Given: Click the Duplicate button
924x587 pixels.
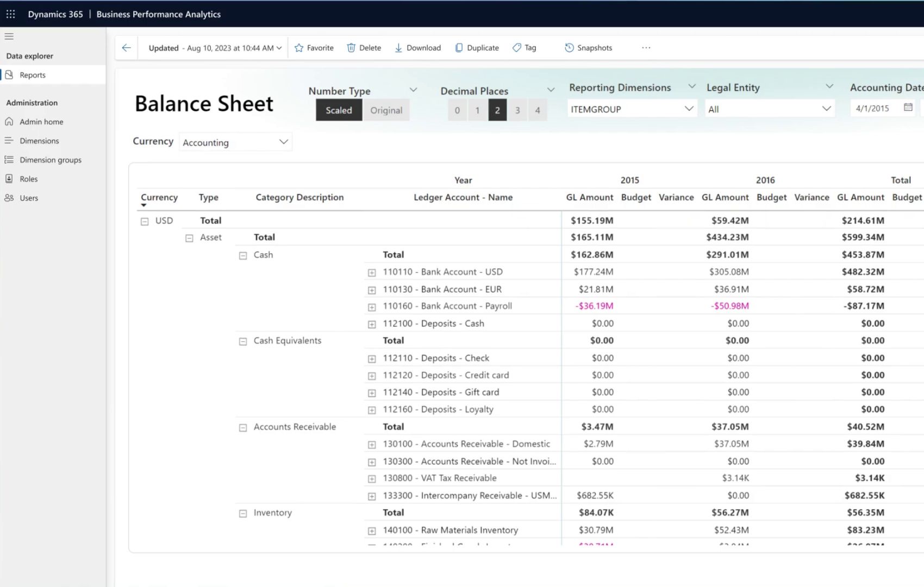Looking at the screenshot, I should point(477,48).
